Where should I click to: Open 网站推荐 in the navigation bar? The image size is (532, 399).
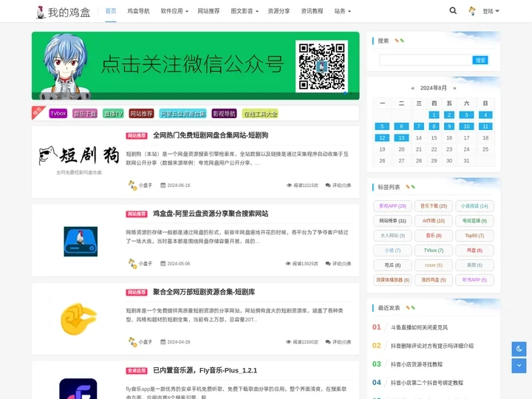click(x=208, y=11)
